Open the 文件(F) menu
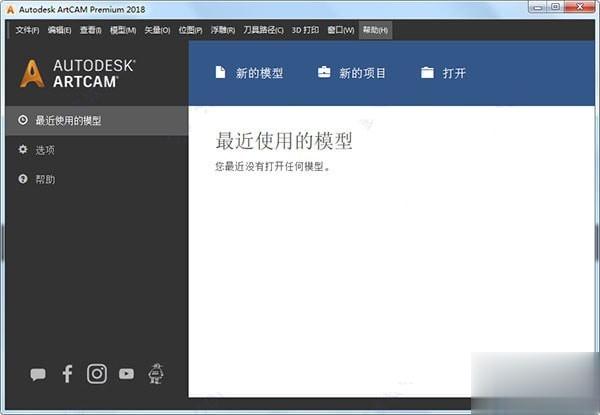 coord(27,30)
